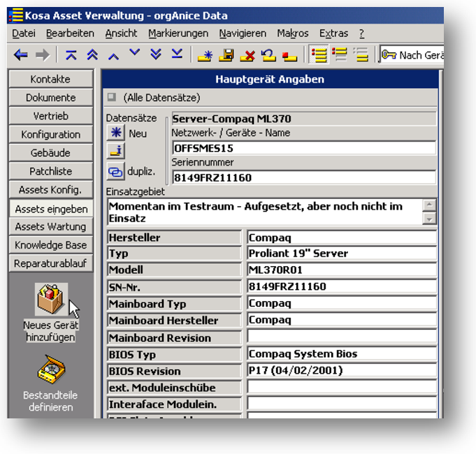Click the BIOS Revision value field
This screenshot has width=476, height=454.
[x=342, y=370]
